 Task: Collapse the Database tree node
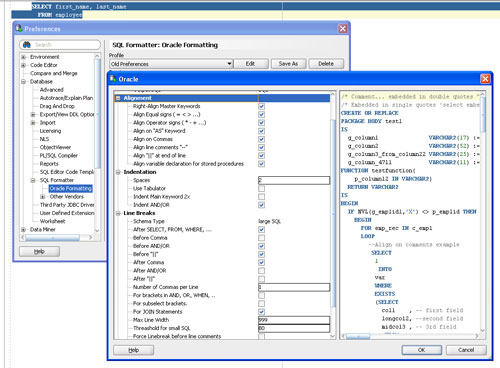pos(23,82)
